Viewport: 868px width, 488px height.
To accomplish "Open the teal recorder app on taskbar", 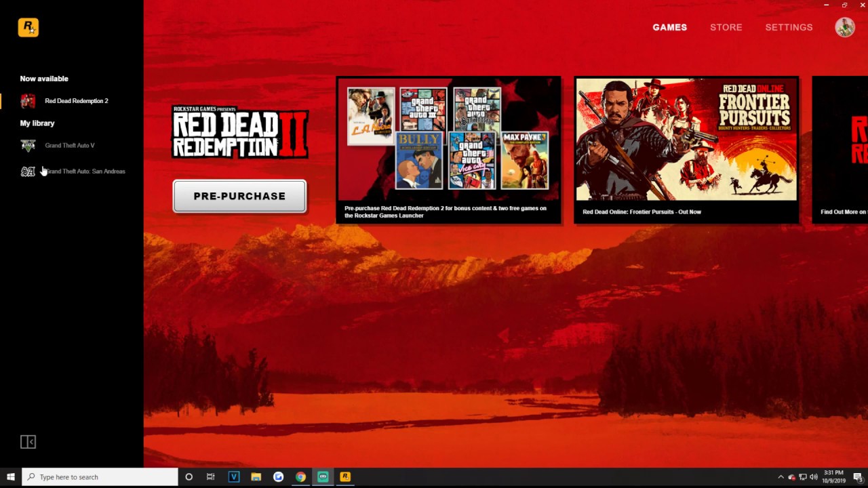I will pyautogui.click(x=323, y=477).
